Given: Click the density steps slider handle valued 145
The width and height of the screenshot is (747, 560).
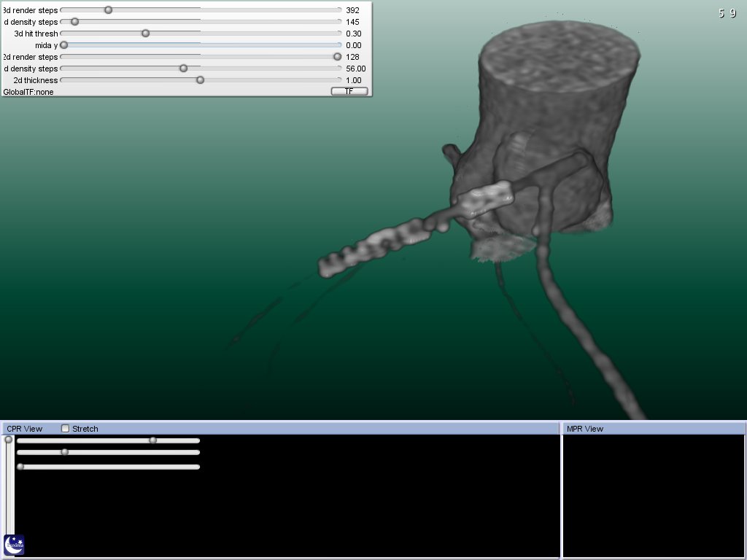Looking at the screenshot, I should click(74, 22).
